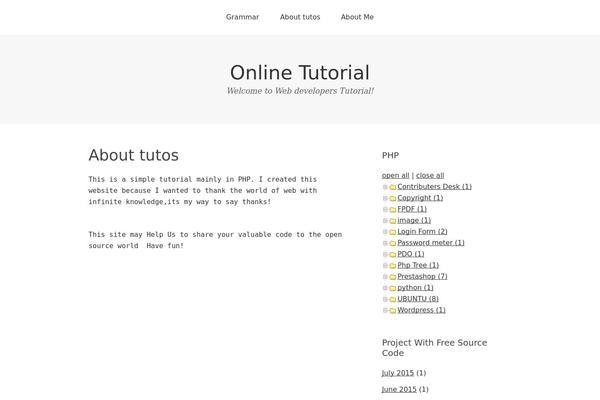Click the Copyright folder icon
The image size is (600, 400).
click(x=393, y=198)
